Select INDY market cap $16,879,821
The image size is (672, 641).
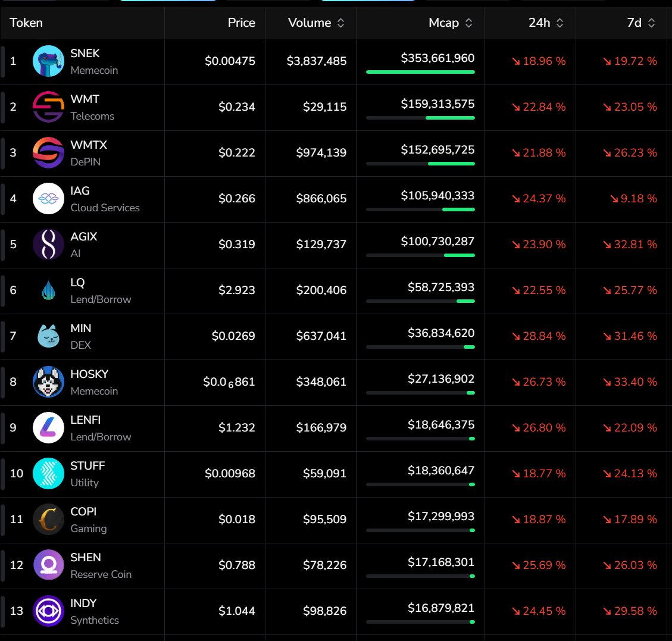pyautogui.click(x=441, y=608)
